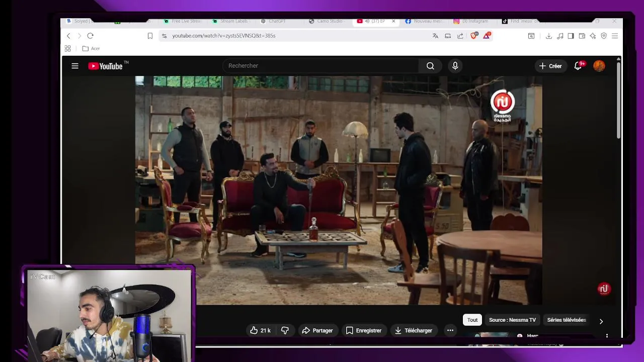This screenshot has height=362, width=644.
Task: Click the YouTube Rechercher search field
Action: (320, 66)
